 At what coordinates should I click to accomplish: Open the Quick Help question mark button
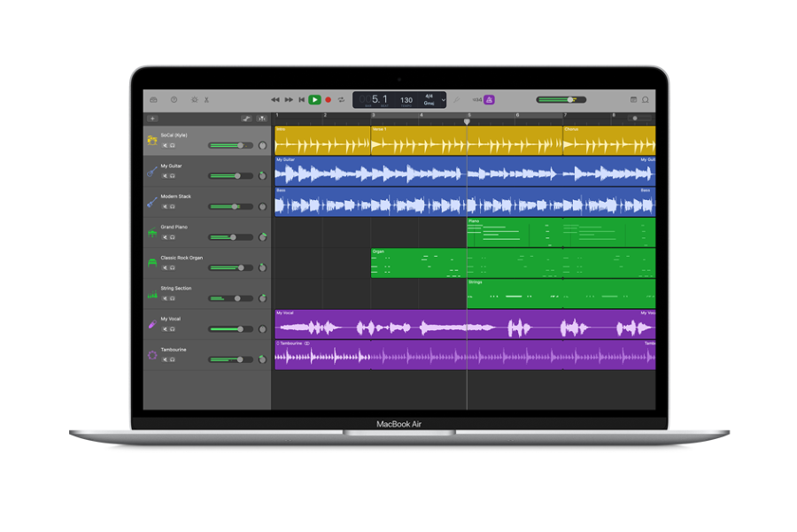click(x=174, y=100)
